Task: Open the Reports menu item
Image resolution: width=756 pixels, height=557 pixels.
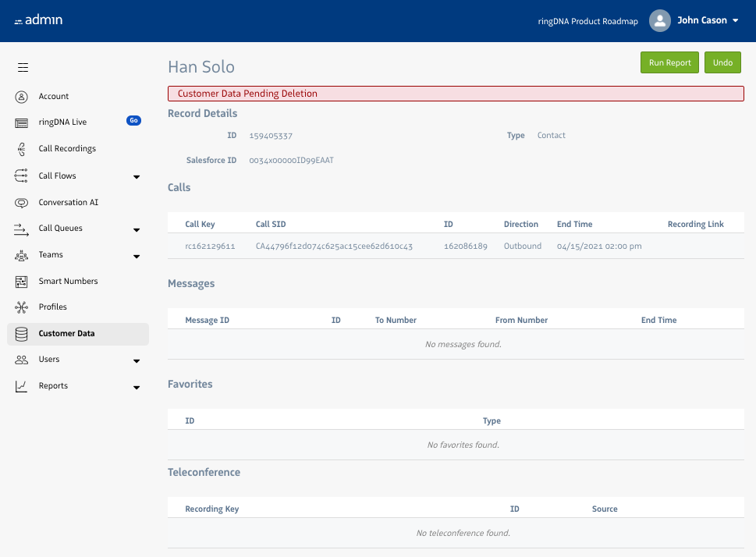Action: (x=53, y=386)
